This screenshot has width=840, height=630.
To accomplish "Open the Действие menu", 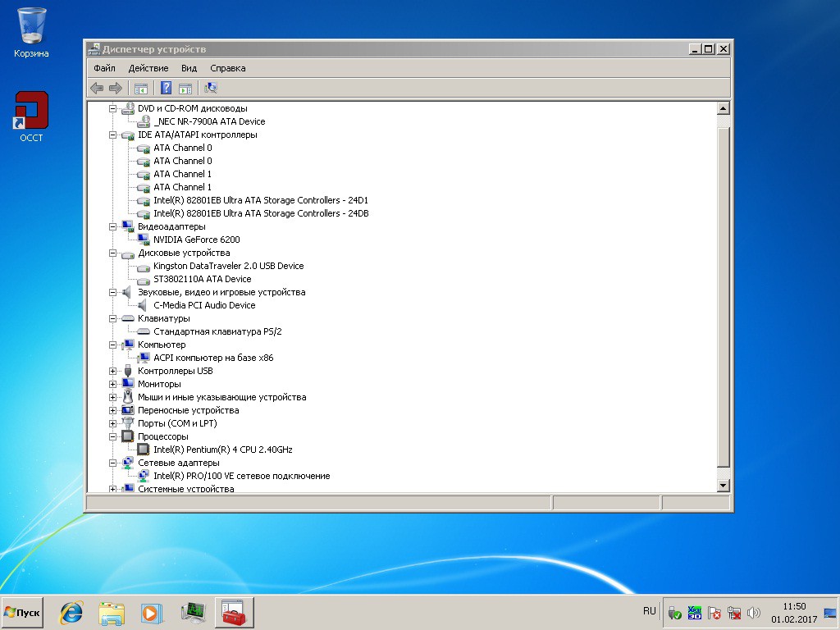I will coord(148,68).
